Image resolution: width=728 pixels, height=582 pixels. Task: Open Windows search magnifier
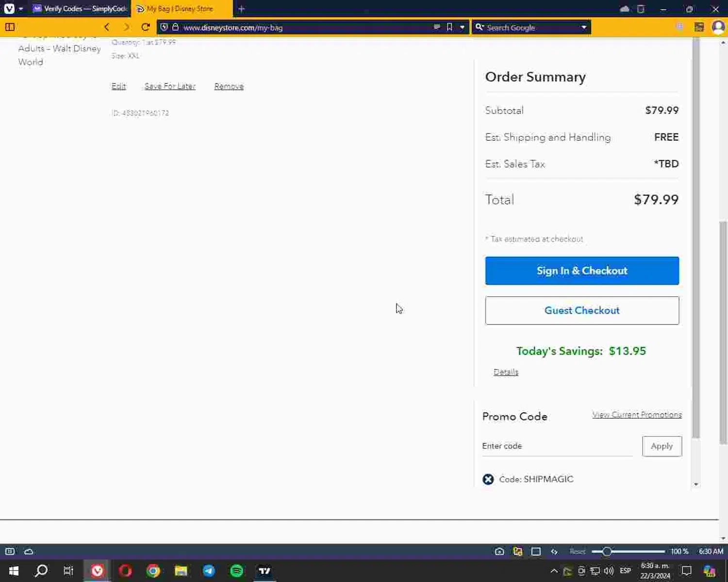(x=41, y=571)
